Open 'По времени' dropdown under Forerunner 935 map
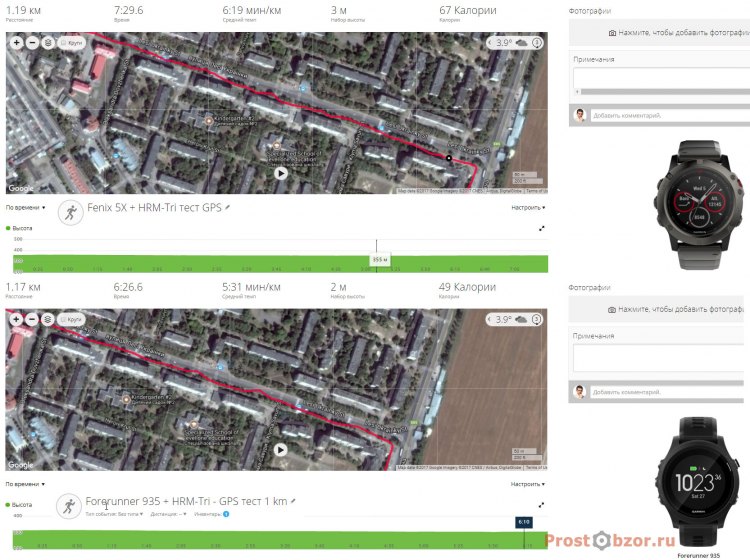The image size is (750, 560). tap(25, 484)
